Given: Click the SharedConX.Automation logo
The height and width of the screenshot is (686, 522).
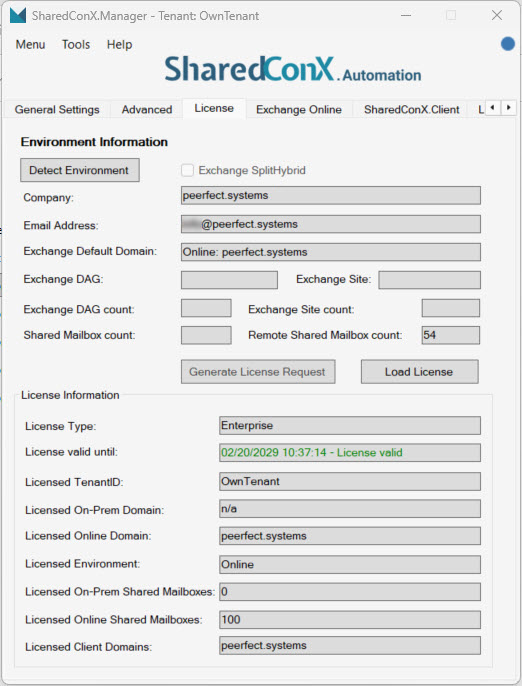Looking at the screenshot, I should click(x=293, y=69).
